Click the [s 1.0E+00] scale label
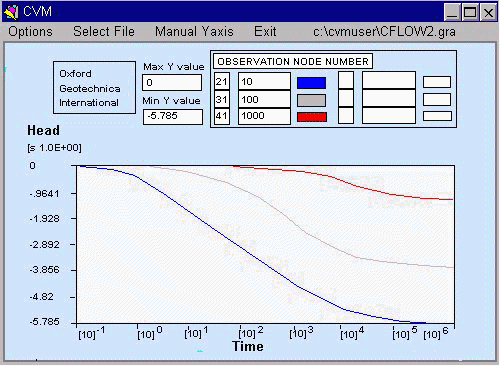Screen dimensions: 500x366 coord(54,148)
